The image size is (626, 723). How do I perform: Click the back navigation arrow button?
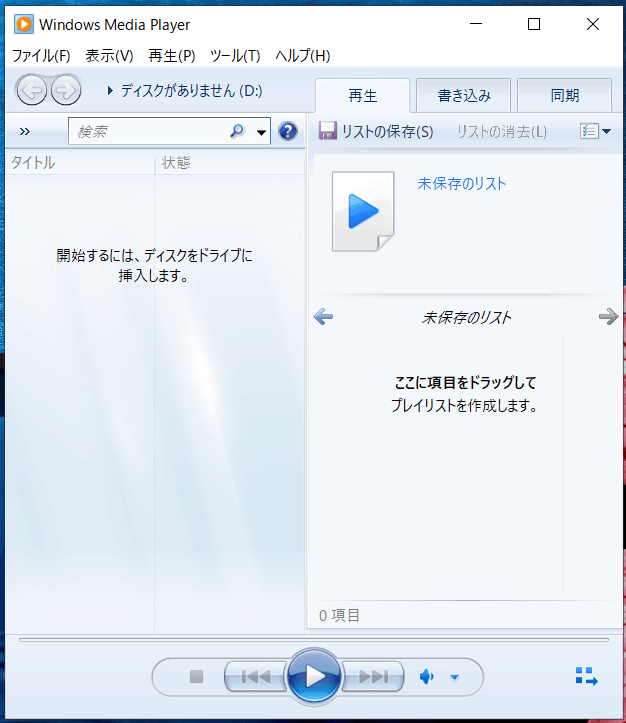tap(32, 90)
